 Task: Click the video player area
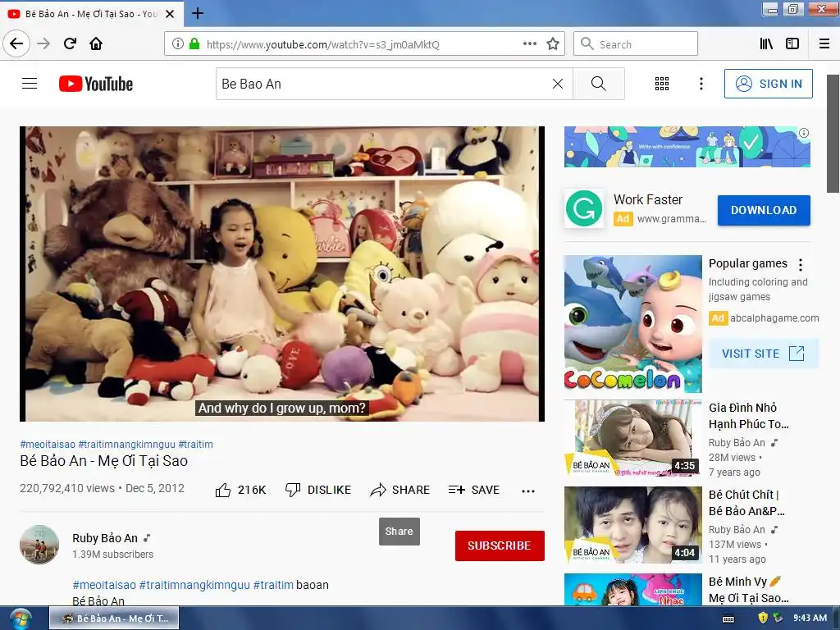coord(282,274)
